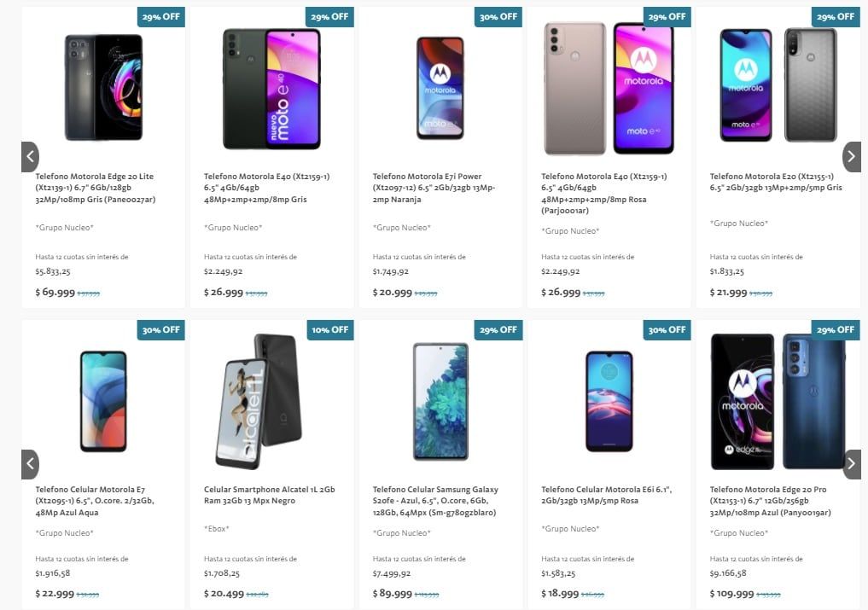Click the left carousel arrow on the top row
This screenshot has height=610, width=868.
[30, 156]
